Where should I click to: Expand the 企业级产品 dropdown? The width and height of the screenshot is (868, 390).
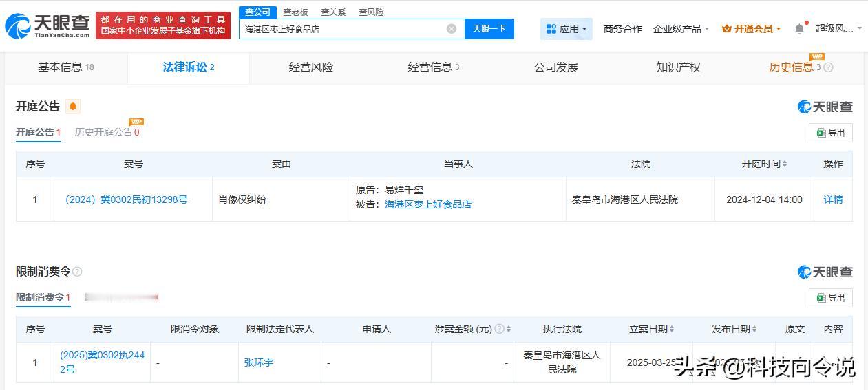pyautogui.click(x=681, y=29)
